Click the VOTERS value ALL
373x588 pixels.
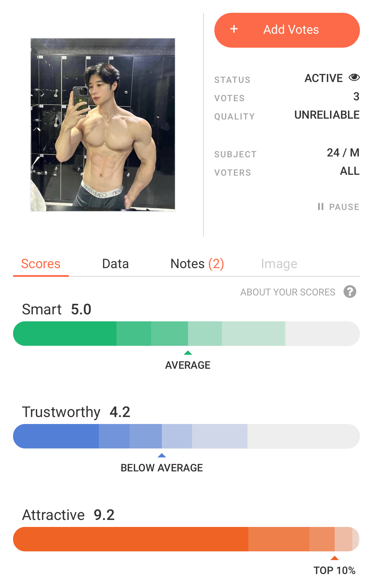click(349, 171)
